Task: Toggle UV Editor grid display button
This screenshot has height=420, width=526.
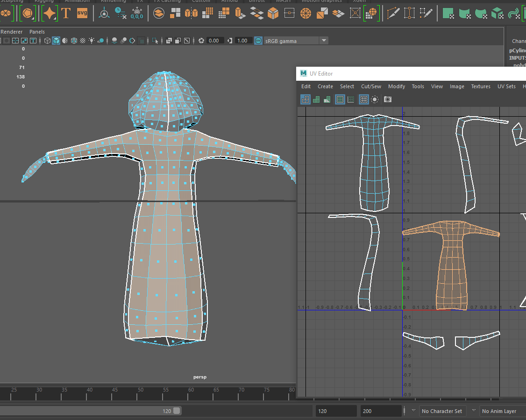Action: [363, 99]
